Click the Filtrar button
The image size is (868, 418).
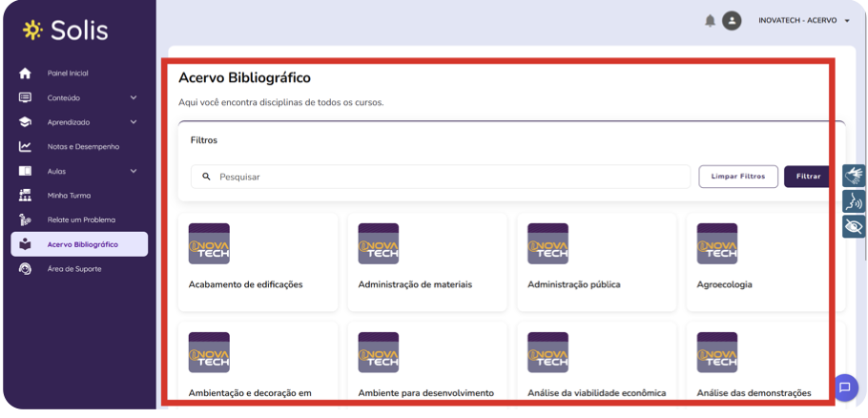point(808,177)
